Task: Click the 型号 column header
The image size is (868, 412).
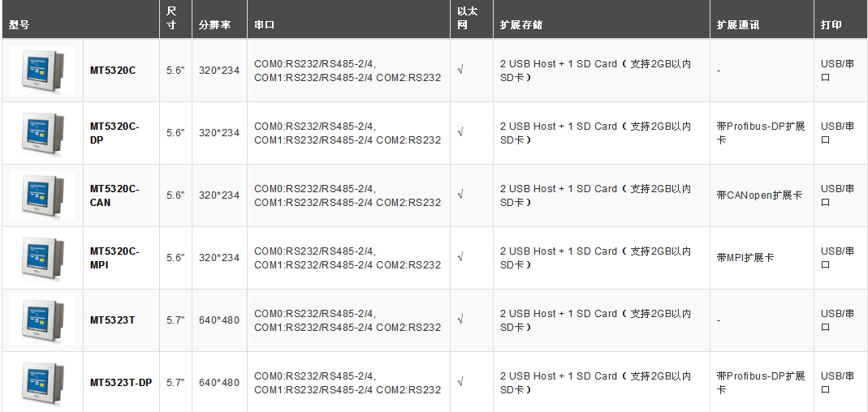Action: pos(19,25)
